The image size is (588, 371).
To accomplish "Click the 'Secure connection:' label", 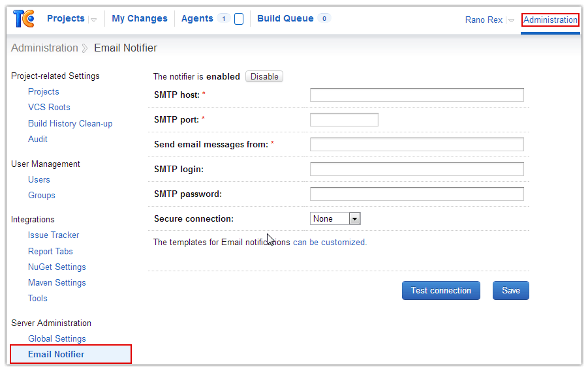I will (x=194, y=219).
